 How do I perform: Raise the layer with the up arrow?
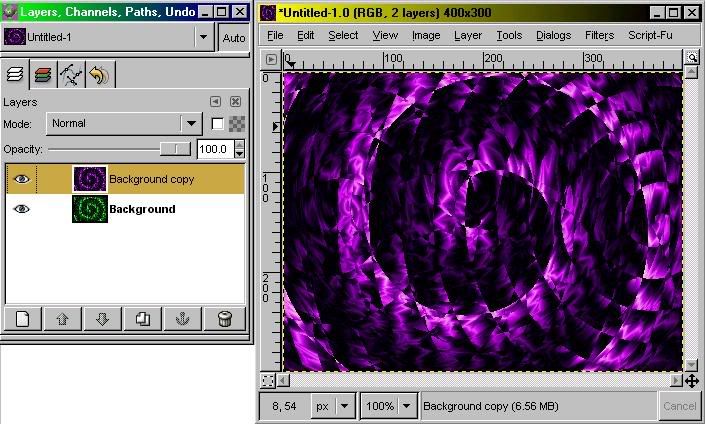click(62, 319)
